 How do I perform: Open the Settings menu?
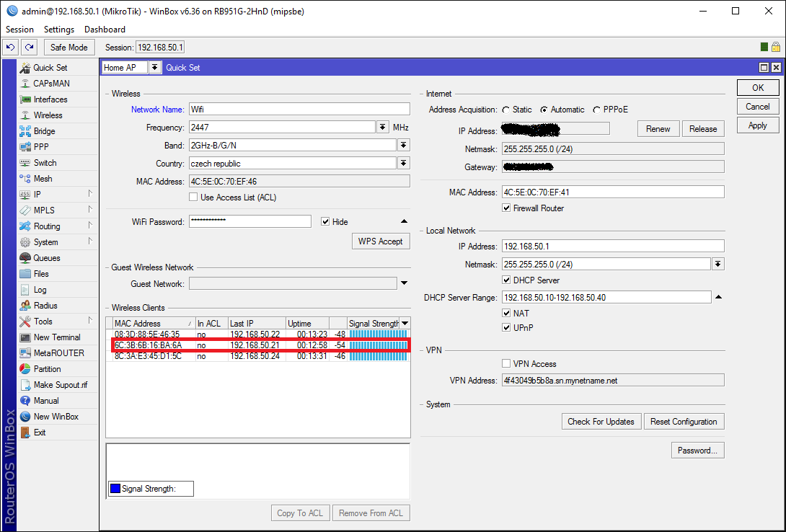(58, 30)
